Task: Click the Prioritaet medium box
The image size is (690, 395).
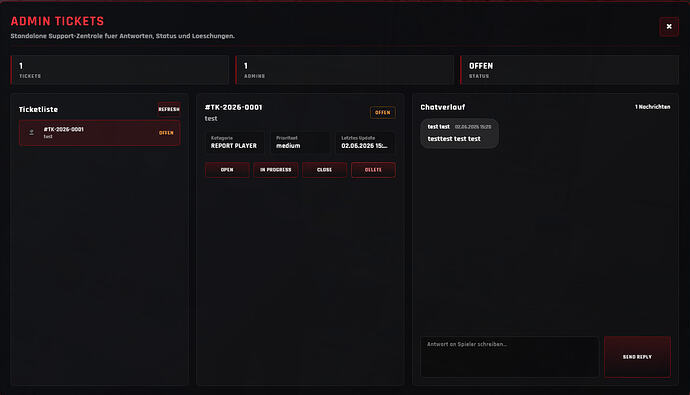Action: 300,142
